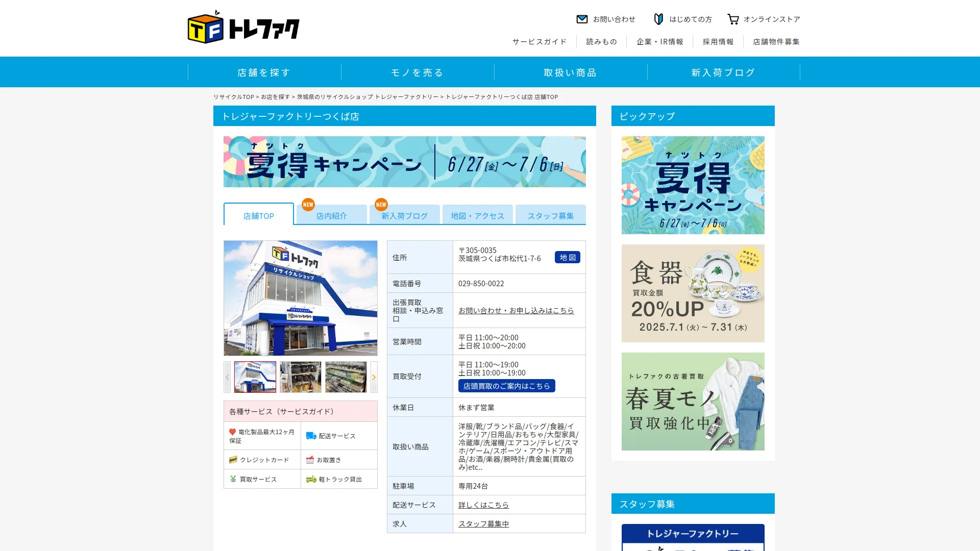Select the store exterior thumbnail
Image resolution: width=980 pixels, height=551 pixels.
coord(255,377)
